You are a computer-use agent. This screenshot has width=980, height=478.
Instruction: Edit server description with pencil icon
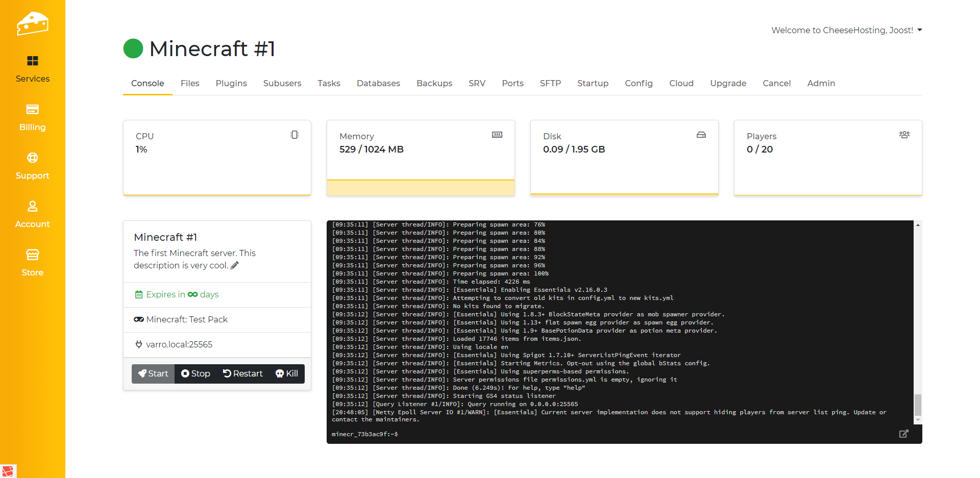[x=235, y=265]
